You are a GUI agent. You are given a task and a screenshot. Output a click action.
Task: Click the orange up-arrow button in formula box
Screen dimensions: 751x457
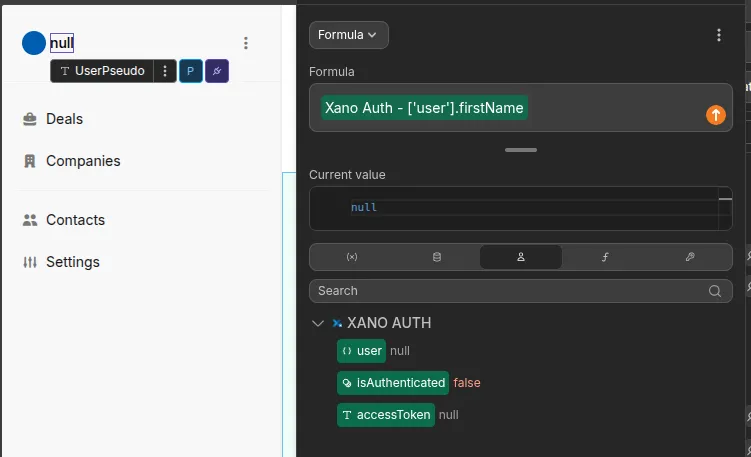point(716,115)
